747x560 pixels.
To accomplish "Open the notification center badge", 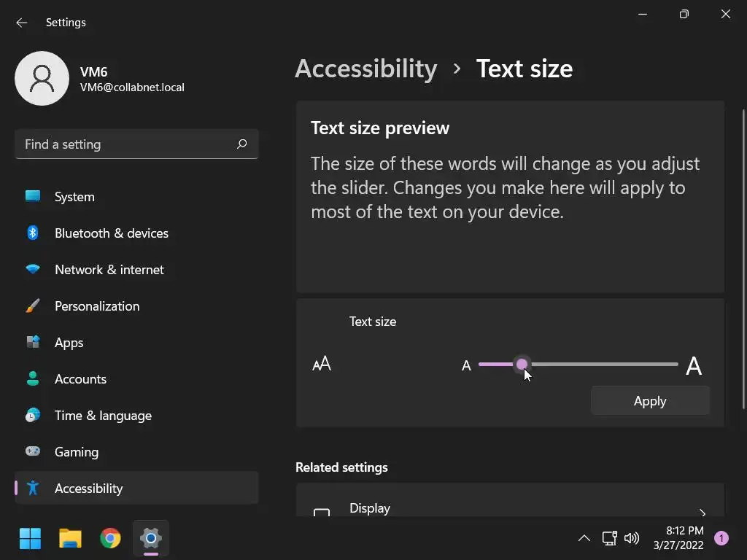I will [721, 539].
